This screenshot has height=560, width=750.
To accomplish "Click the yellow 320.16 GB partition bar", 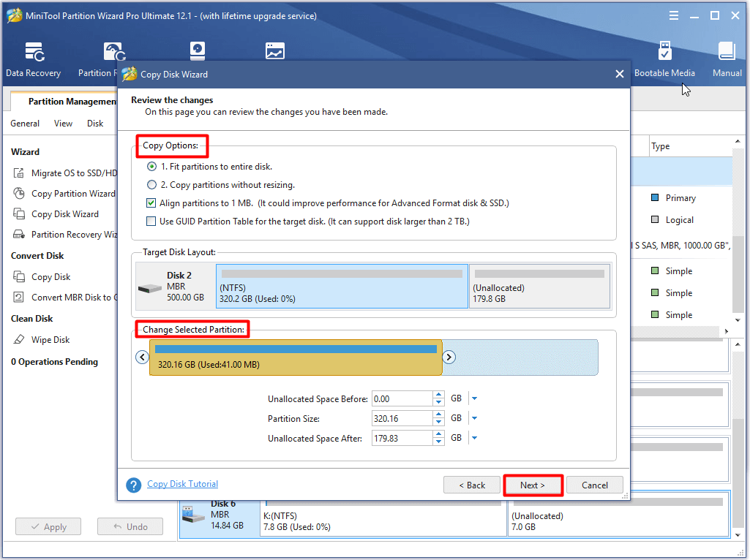I will (x=296, y=357).
